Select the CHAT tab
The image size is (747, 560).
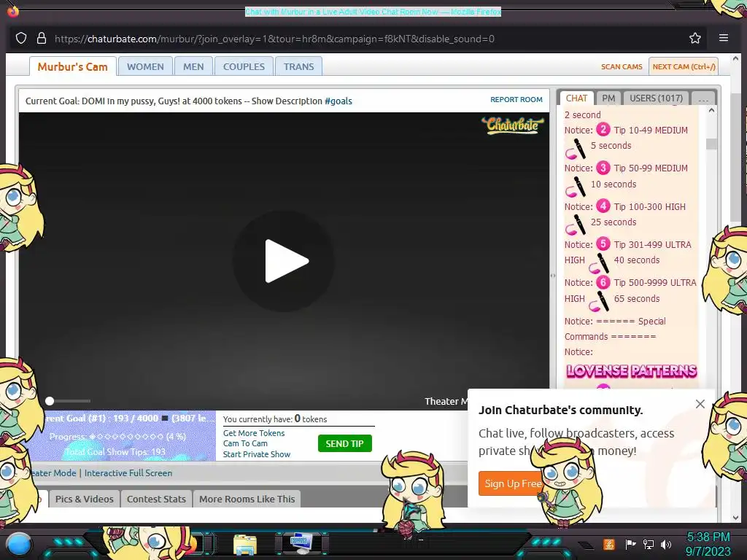click(576, 98)
